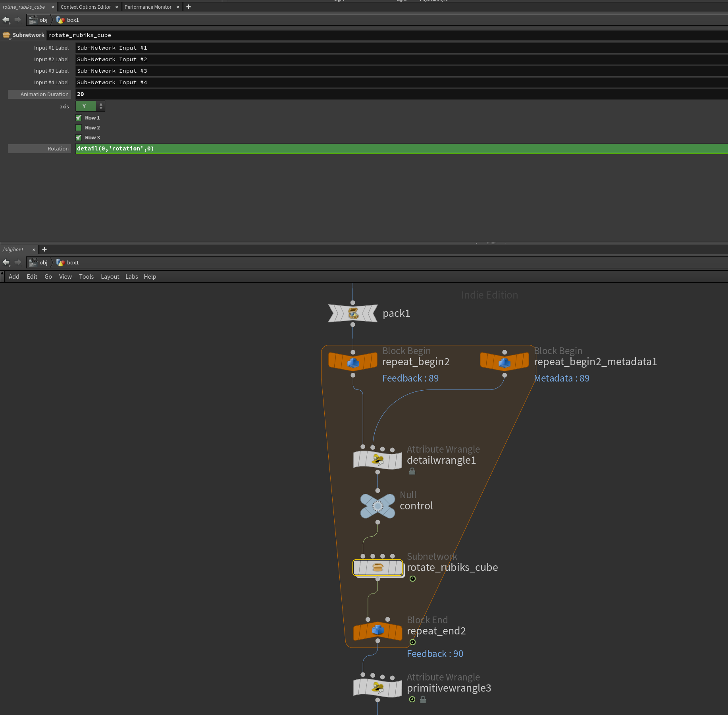This screenshot has height=715, width=728.
Task: Uncheck the Row 1 checkbox
Action: [79, 118]
